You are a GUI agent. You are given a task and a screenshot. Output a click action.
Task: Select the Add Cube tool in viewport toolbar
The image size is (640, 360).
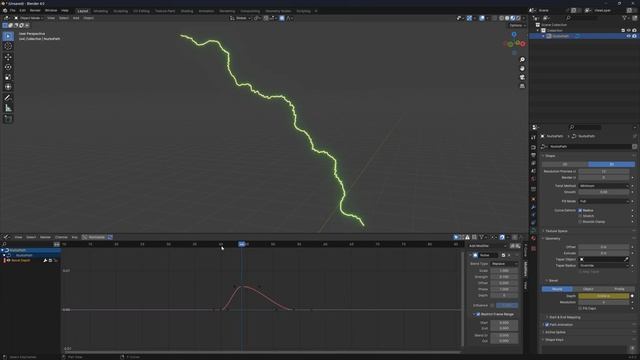8,119
